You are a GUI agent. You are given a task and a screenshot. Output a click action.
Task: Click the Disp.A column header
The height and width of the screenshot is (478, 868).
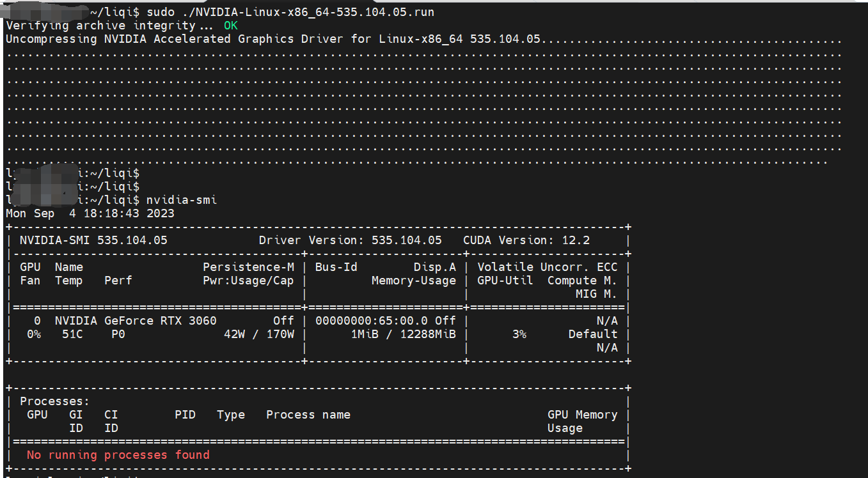click(435, 267)
